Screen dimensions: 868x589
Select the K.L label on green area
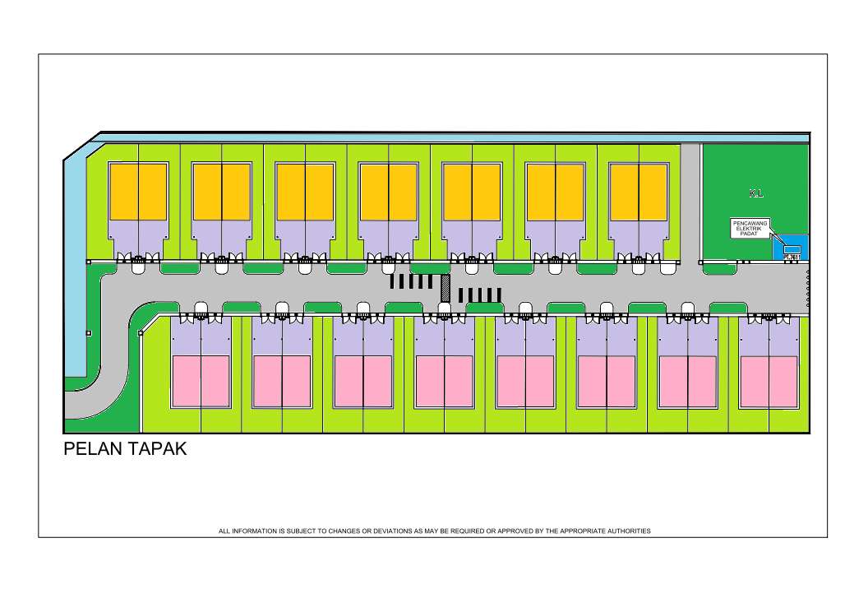756,193
